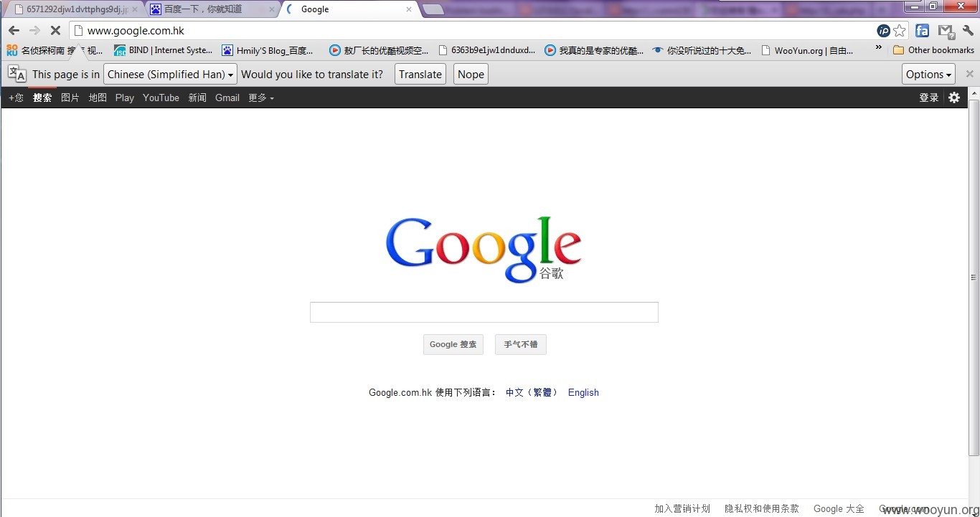This screenshot has width=980, height=517.
Task: Open the 敖厂长的优酷视频空 bookmark
Action: coord(379,50)
